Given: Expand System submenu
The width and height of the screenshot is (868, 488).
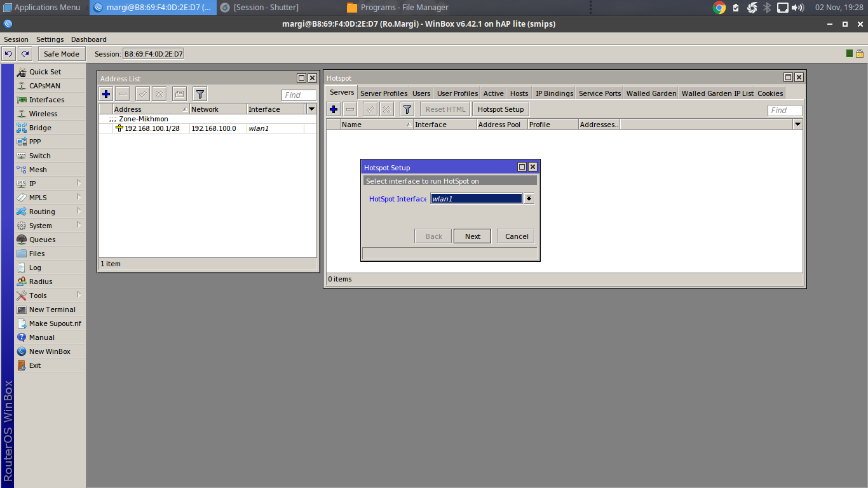Looking at the screenshot, I should (x=79, y=225).
